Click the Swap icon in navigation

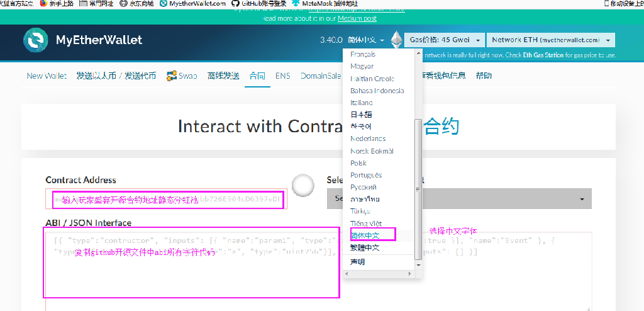pos(171,76)
